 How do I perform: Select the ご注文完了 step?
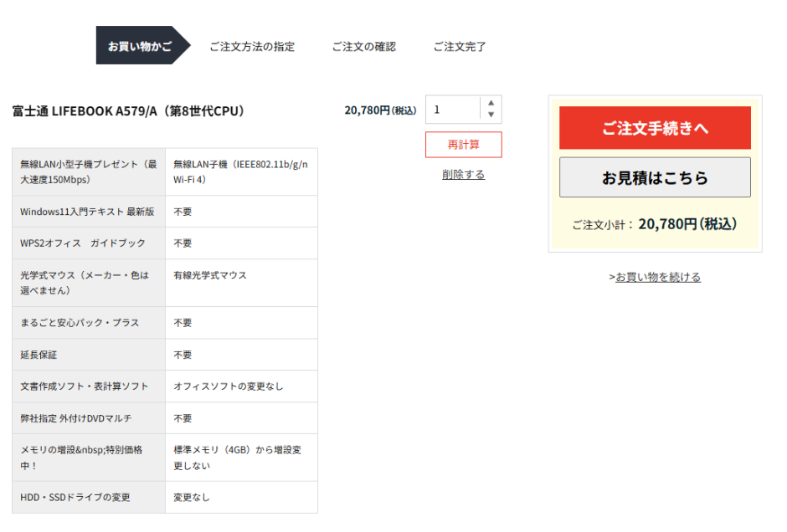460,47
